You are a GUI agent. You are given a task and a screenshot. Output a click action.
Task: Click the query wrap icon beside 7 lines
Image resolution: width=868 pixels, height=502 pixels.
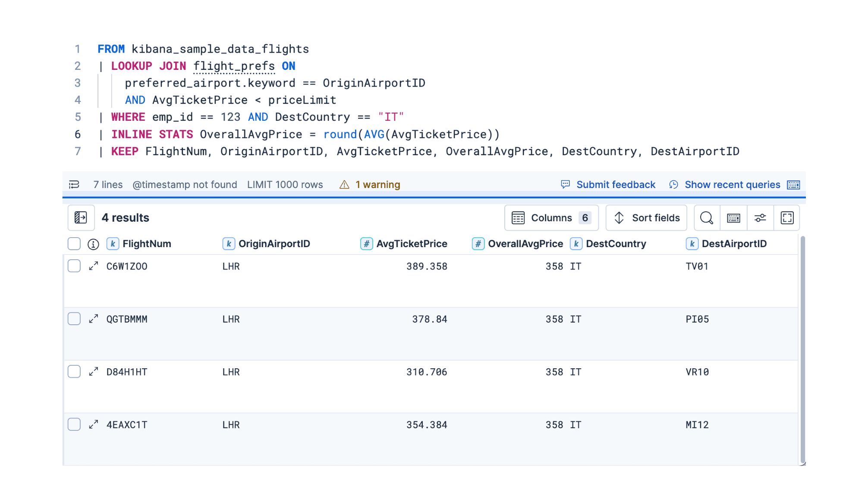point(74,184)
